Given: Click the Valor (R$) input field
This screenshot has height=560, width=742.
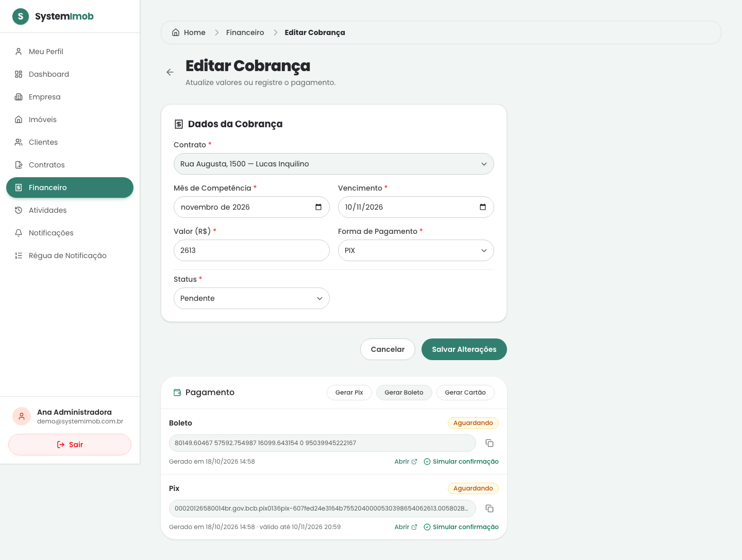Looking at the screenshot, I should [251, 250].
